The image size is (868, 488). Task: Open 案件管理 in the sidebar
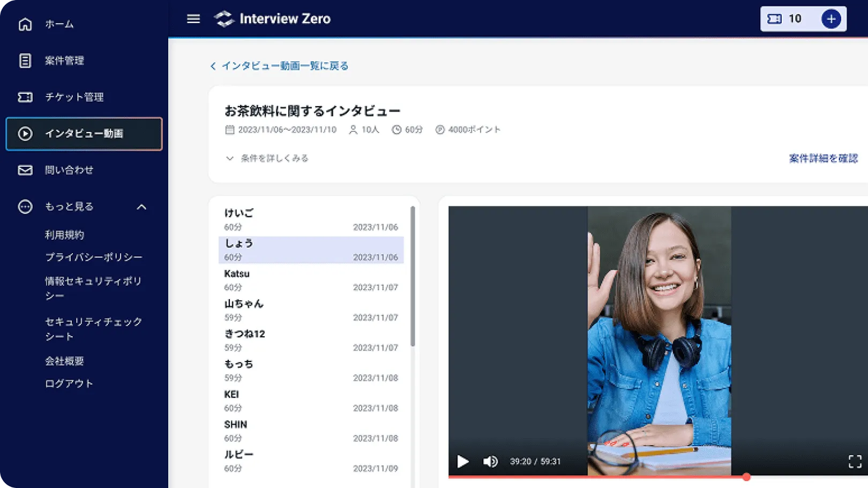[x=64, y=61]
